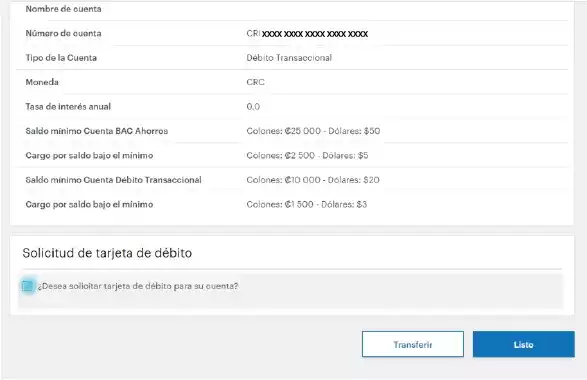Click the blue Listo button
587x380 pixels.
point(523,344)
